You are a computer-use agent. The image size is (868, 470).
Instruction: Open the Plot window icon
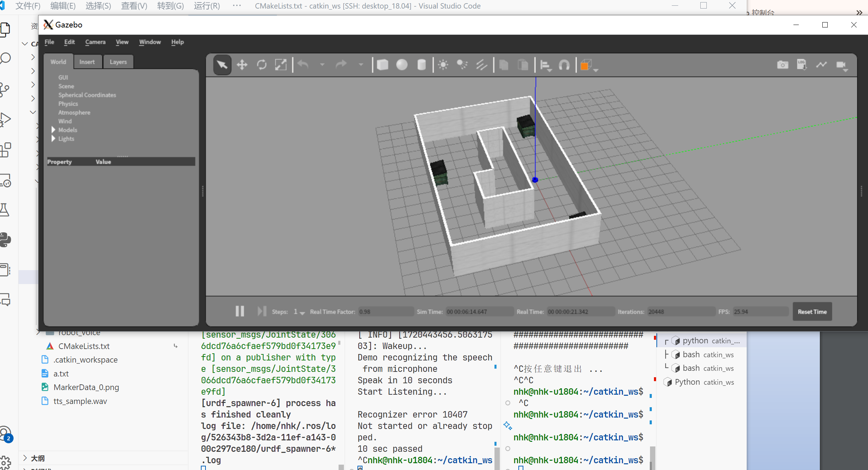tap(822, 65)
